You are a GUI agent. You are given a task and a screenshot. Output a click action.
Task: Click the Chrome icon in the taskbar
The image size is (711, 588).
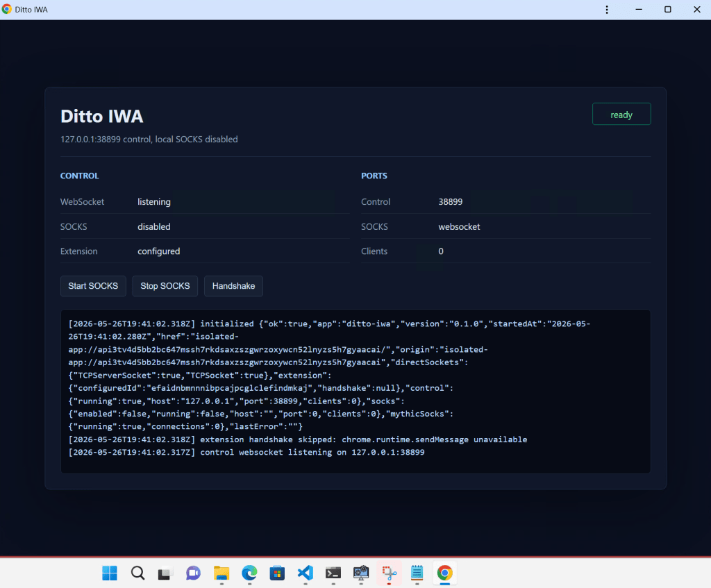(445, 573)
